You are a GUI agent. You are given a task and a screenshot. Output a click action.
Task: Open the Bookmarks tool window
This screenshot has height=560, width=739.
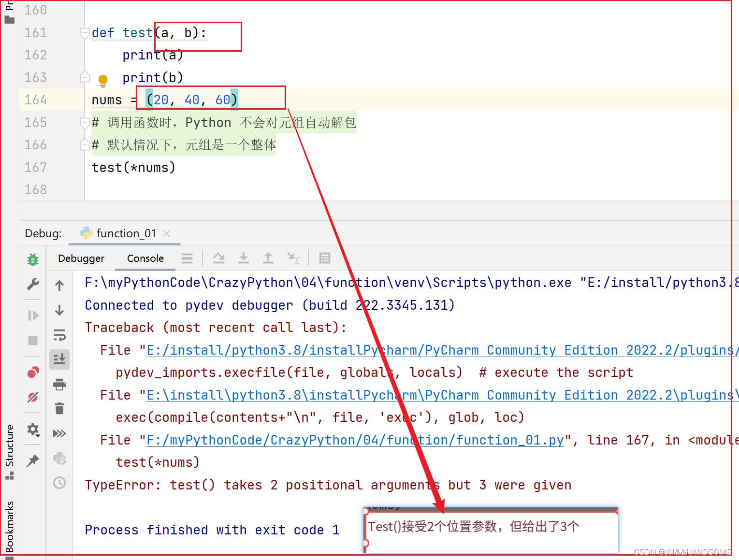coord(10,527)
